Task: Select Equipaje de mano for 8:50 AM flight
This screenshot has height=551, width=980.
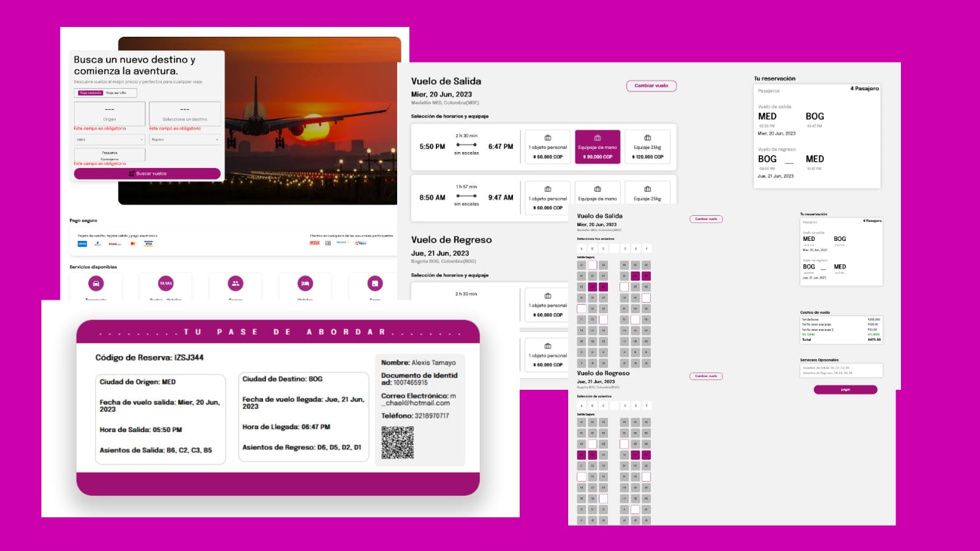Action: click(x=598, y=192)
